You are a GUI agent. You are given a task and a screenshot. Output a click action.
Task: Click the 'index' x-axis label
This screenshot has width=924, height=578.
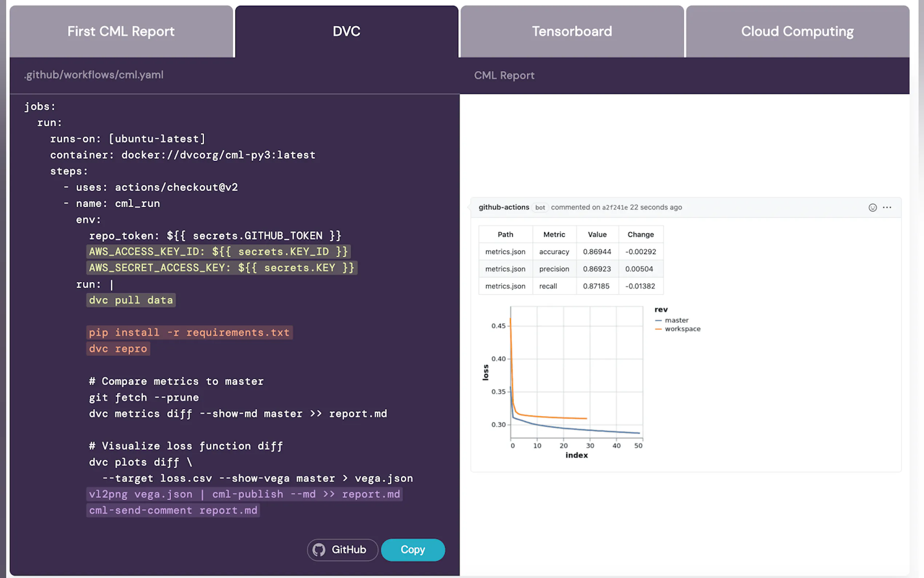pyautogui.click(x=576, y=455)
